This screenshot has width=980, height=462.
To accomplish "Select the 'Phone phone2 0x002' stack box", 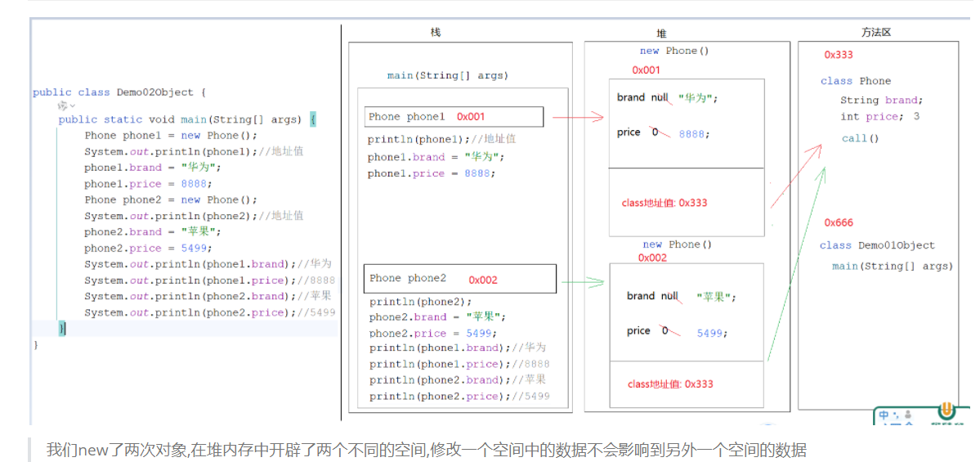I will point(459,279).
